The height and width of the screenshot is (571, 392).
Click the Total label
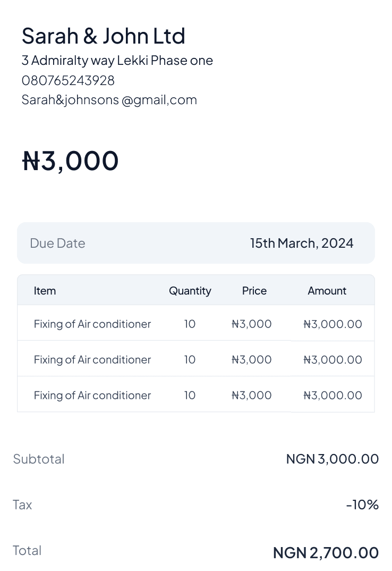pos(27,550)
